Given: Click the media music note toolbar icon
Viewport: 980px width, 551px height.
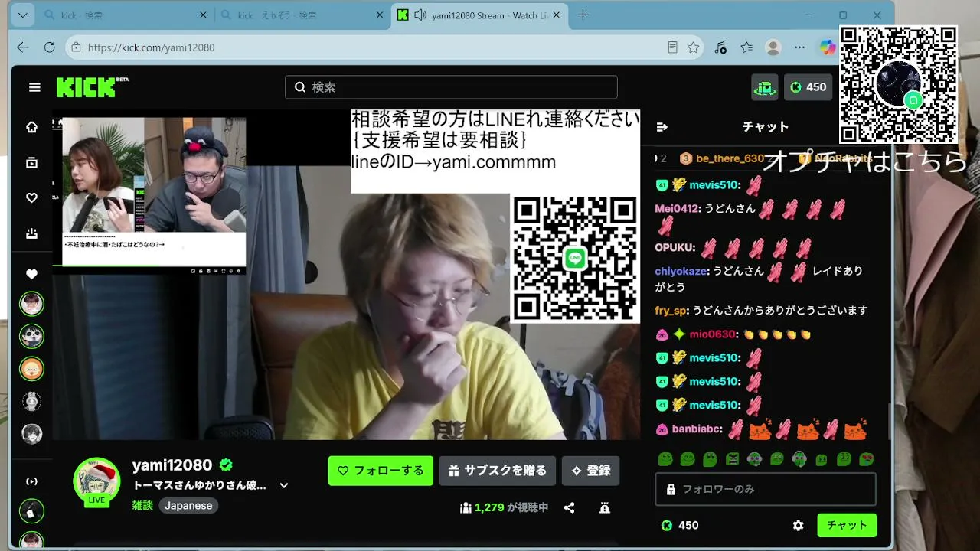Looking at the screenshot, I should pos(720,47).
